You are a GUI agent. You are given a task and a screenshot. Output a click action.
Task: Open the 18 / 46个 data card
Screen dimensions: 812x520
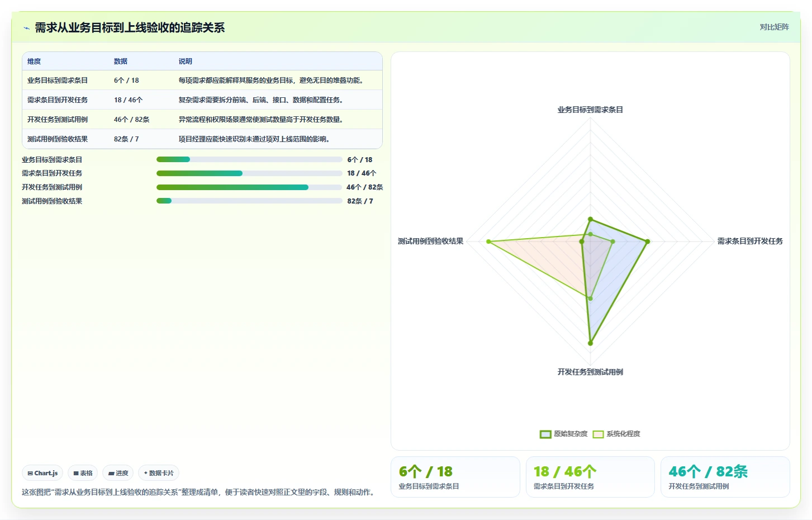click(590, 477)
